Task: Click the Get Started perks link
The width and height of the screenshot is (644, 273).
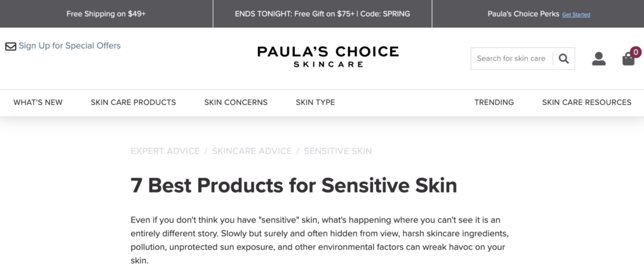Action: [576, 14]
